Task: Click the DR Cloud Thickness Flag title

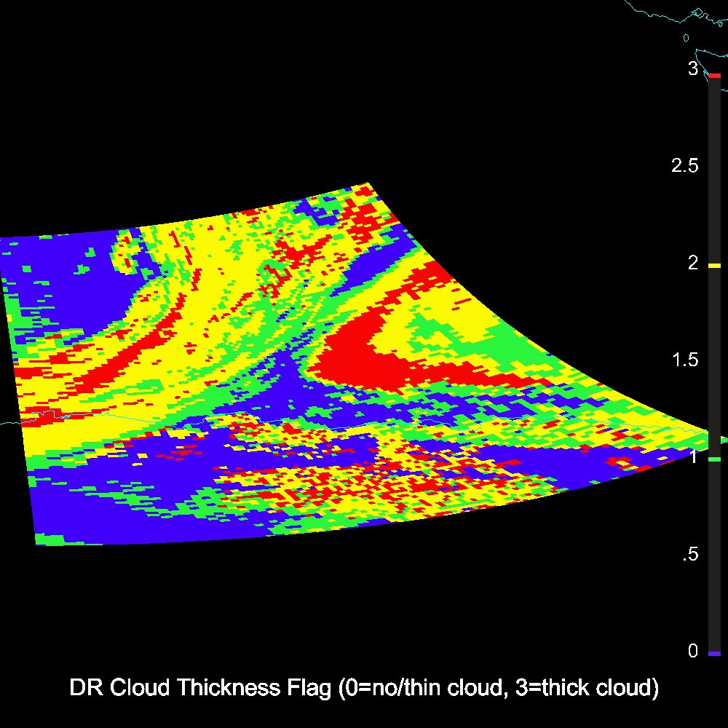Action: click(x=364, y=688)
